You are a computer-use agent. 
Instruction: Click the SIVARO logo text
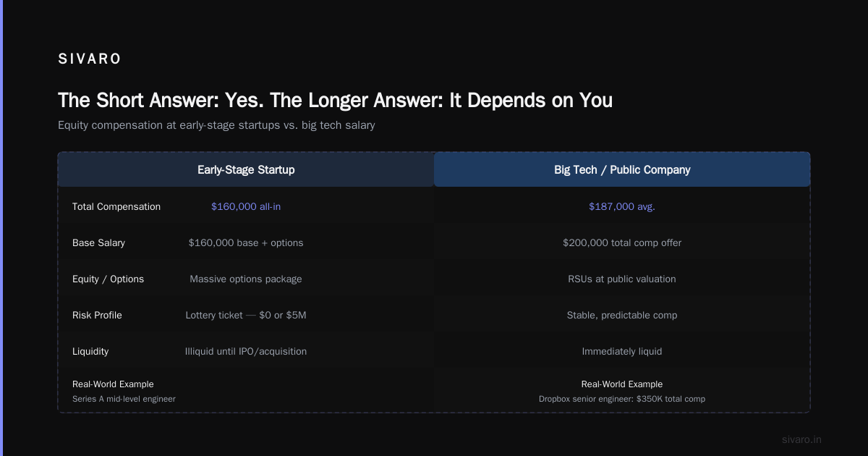point(90,59)
